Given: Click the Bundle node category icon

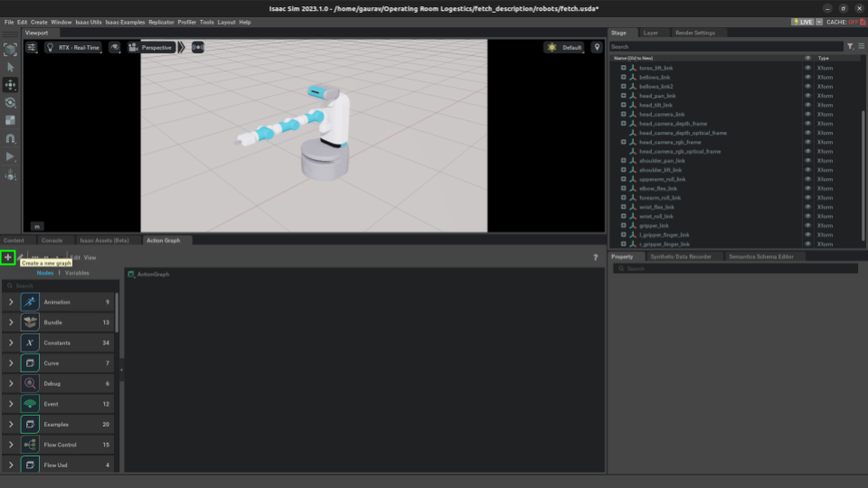Looking at the screenshot, I should point(30,323).
